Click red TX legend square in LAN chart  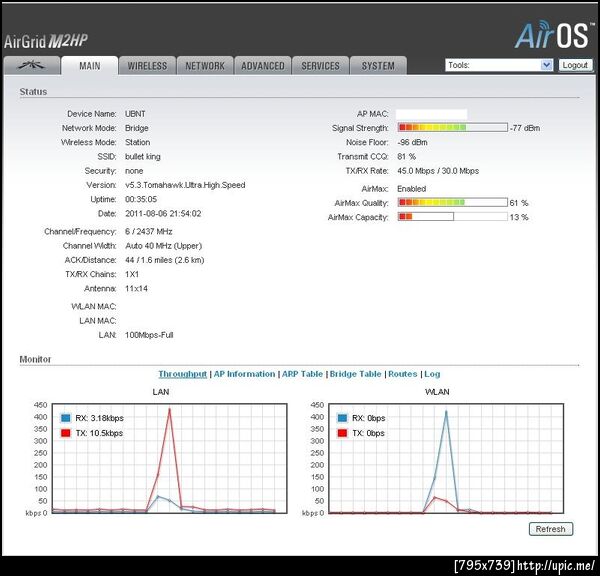coord(65,433)
